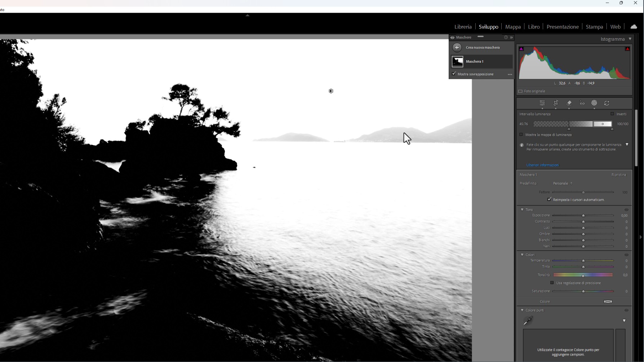Click the Crea nuova maschera plus icon

coord(457,47)
